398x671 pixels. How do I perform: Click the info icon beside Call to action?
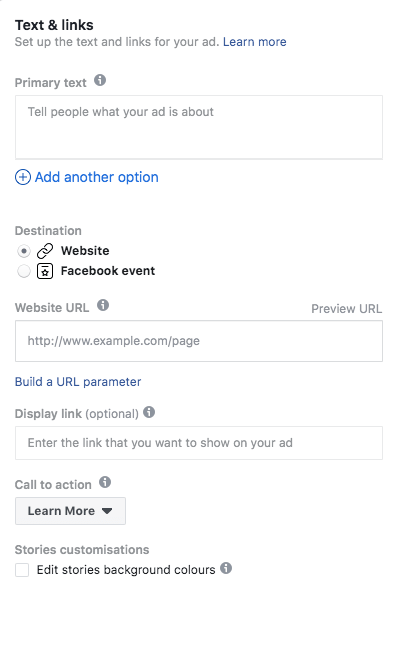(x=105, y=482)
